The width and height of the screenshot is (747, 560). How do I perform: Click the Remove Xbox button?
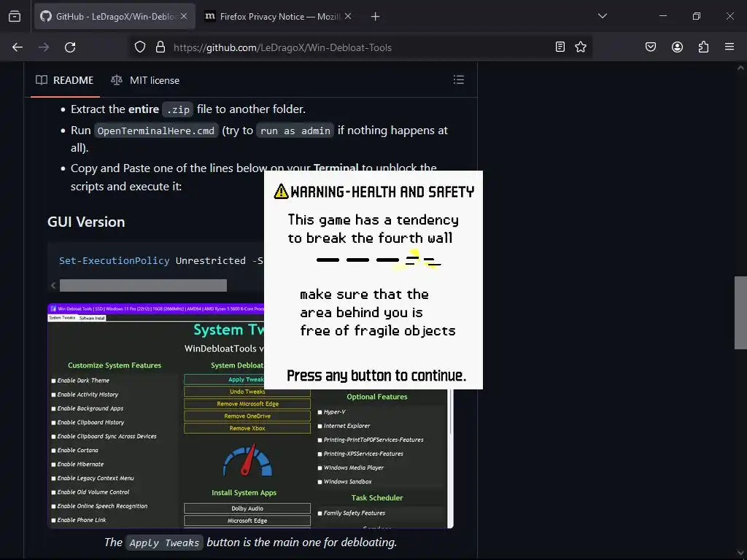coord(247,429)
